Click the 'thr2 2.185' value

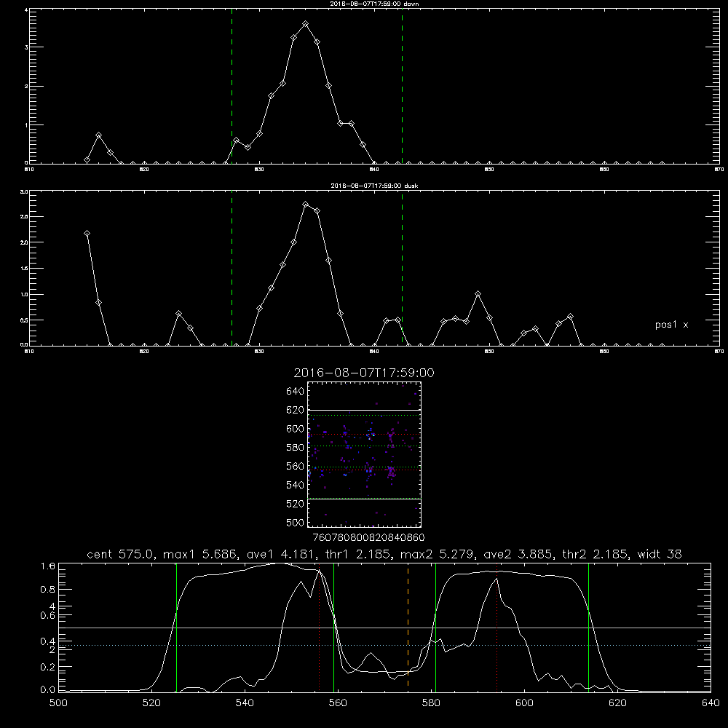[596, 554]
